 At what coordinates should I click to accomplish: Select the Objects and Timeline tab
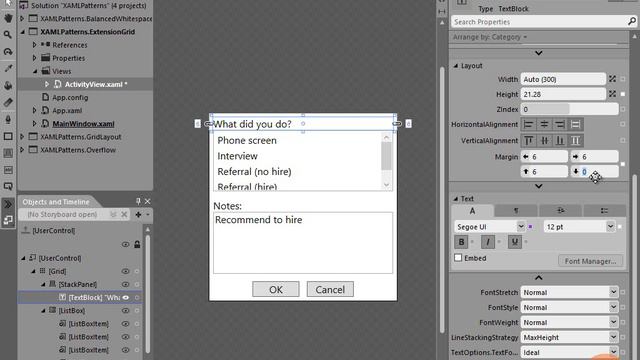click(x=56, y=202)
